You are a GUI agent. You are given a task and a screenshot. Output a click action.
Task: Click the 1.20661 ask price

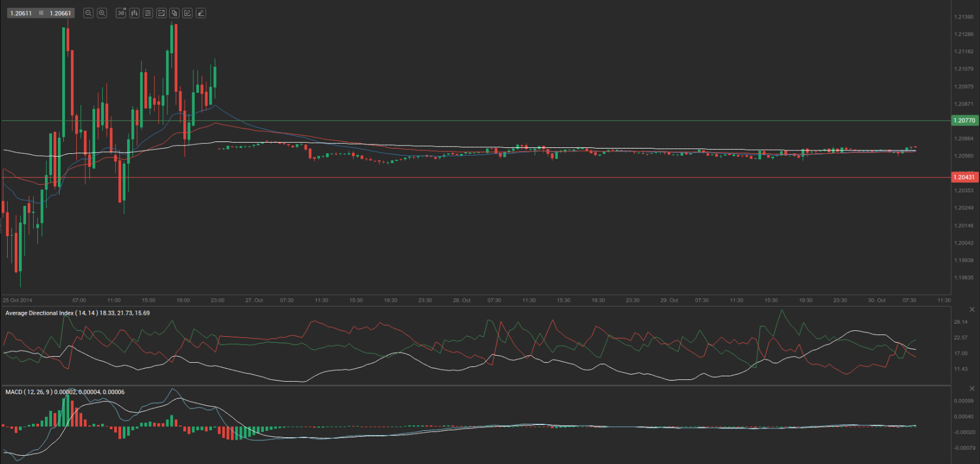coord(60,13)
